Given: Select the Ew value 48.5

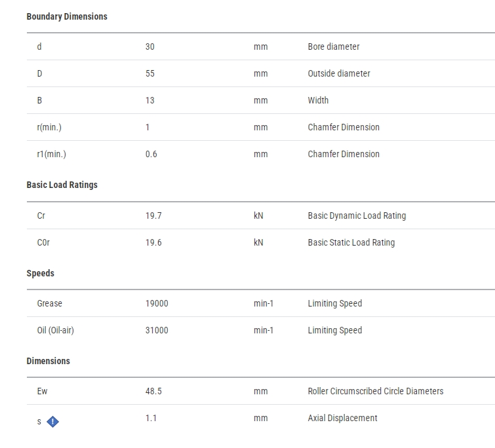Looking at the screenshot, I should pyautogui.click(x=153, y=391).
